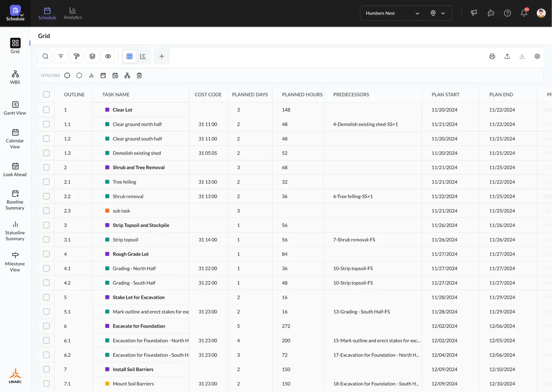Click the COST CODE column header
Viewport: 552px width, 392px height.
[208, 95]
